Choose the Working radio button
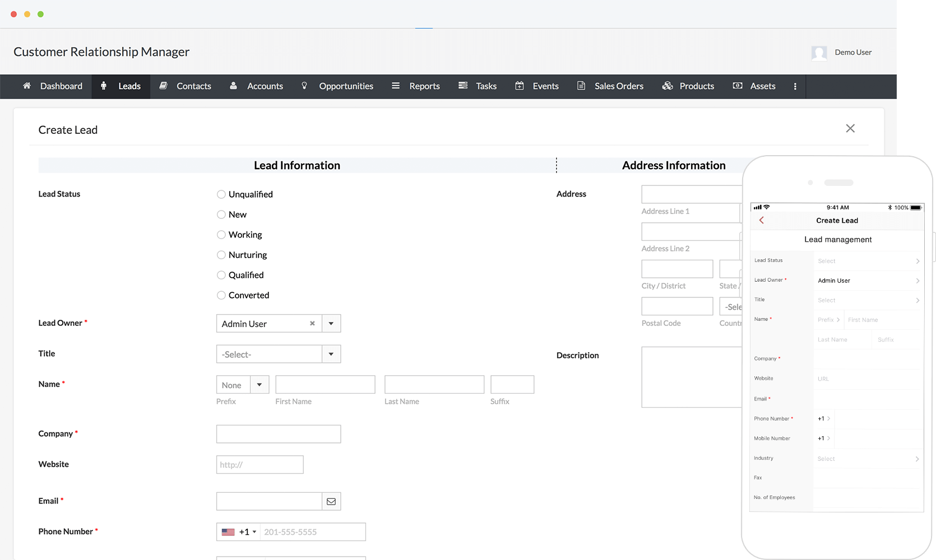The image size is (936, 560). point(221,235)
